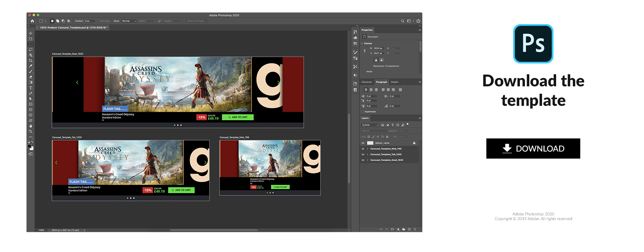Click the Select and Mask button
Image resolution: width=644 pixels, height=252 pixels.
(196, 21)
